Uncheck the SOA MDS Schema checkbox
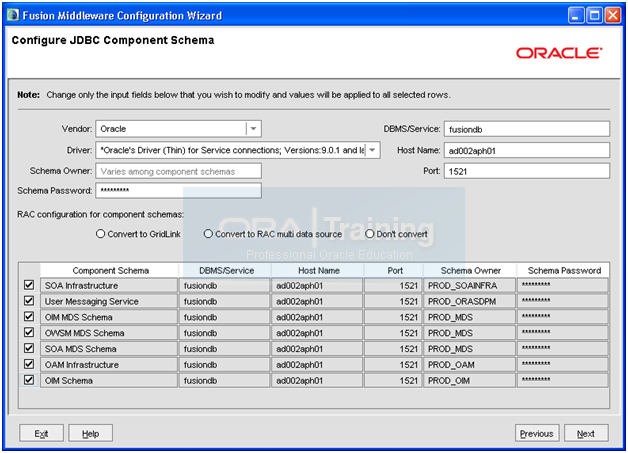The width and height of the screenshot is (628, 453). [x=29, y=348]
